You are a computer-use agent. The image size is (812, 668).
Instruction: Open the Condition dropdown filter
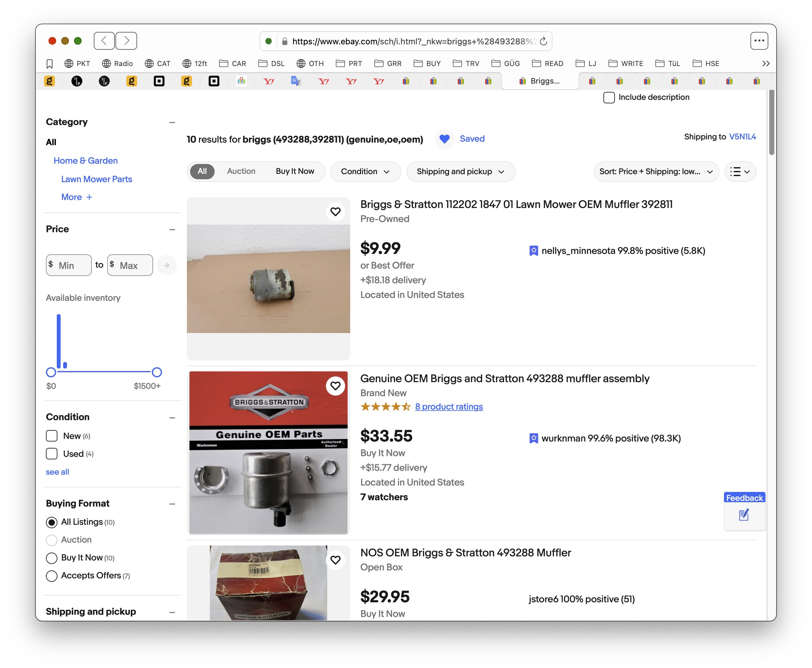pos(365,172)
